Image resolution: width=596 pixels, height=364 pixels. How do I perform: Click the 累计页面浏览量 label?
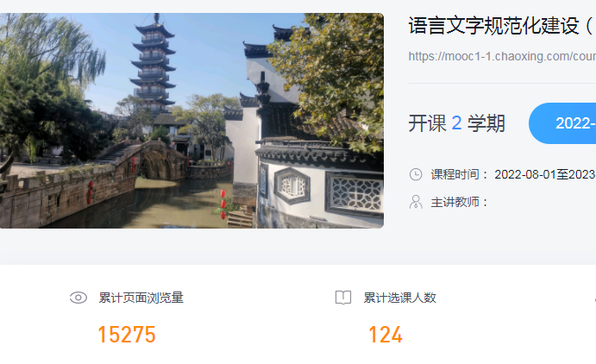(141, 298)
